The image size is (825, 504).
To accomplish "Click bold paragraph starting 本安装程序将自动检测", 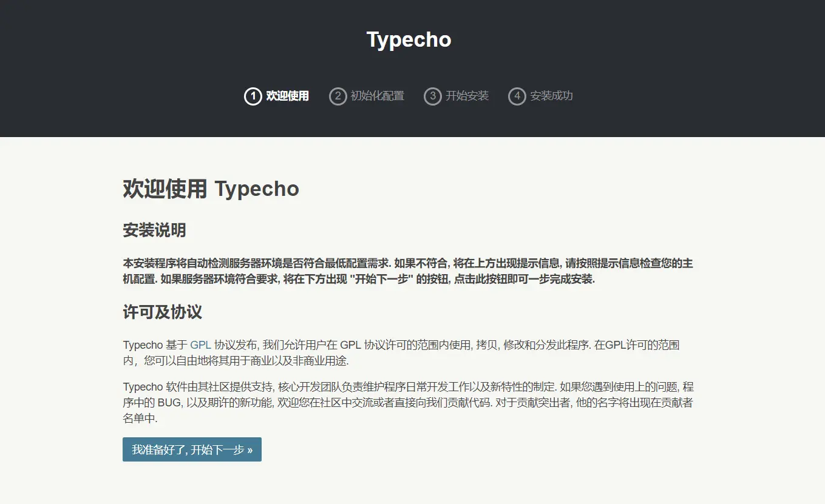I will [408, 271].
